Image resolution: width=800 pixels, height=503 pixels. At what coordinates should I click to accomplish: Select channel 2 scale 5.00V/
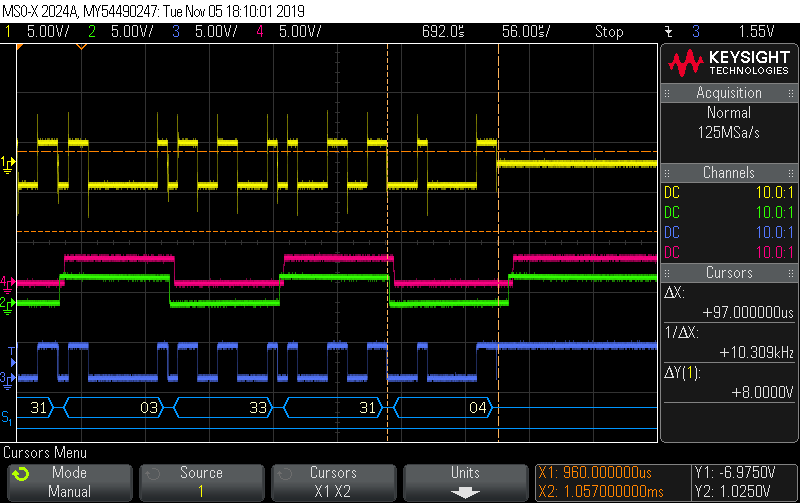coord(132,32)
